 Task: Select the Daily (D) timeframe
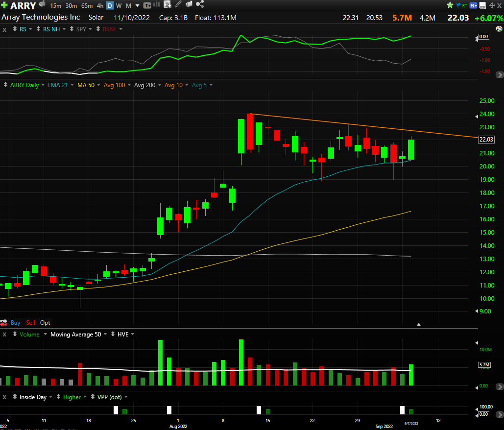click(x=110, y=6)
